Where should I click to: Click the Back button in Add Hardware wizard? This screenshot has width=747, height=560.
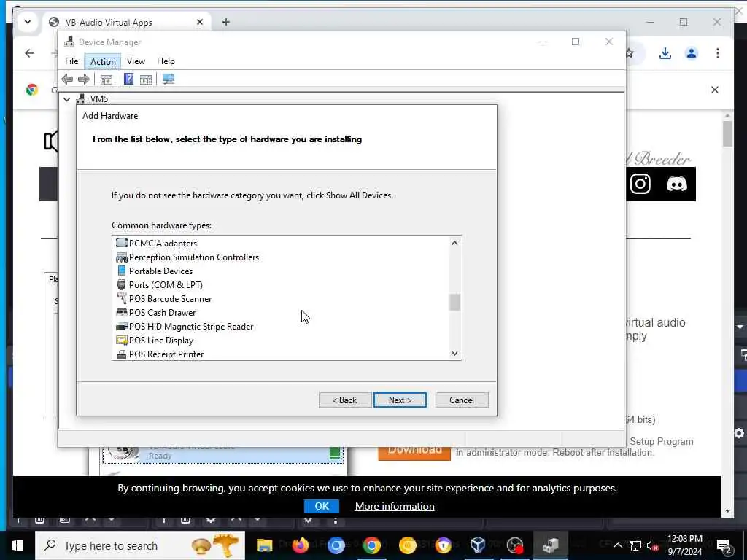coord(345,400)
